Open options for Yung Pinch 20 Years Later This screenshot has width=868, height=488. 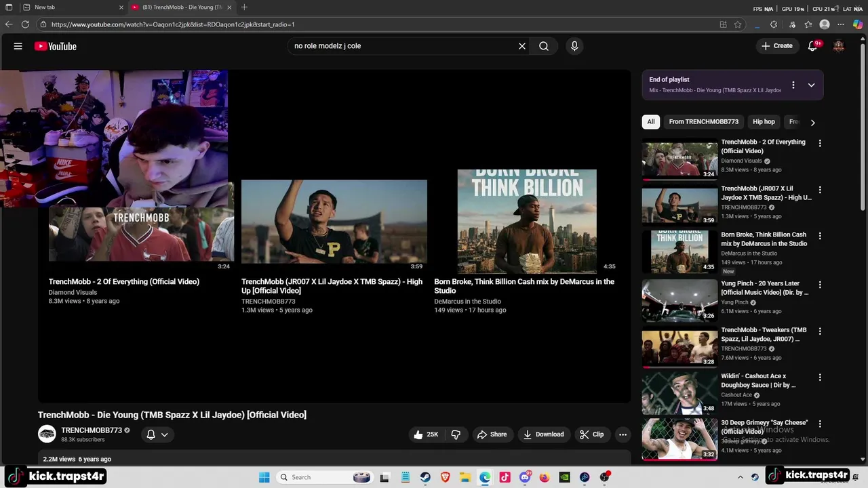coord(820,285)
